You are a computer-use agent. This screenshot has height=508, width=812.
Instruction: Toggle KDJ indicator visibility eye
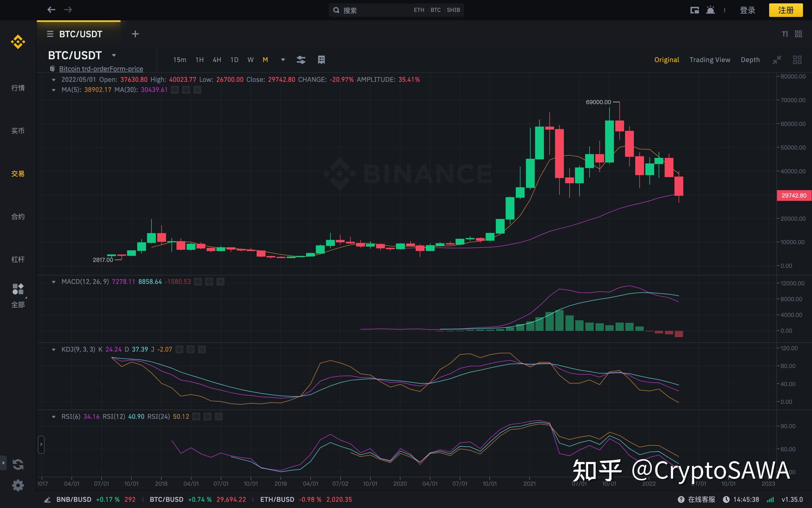(x=180, y=349)
